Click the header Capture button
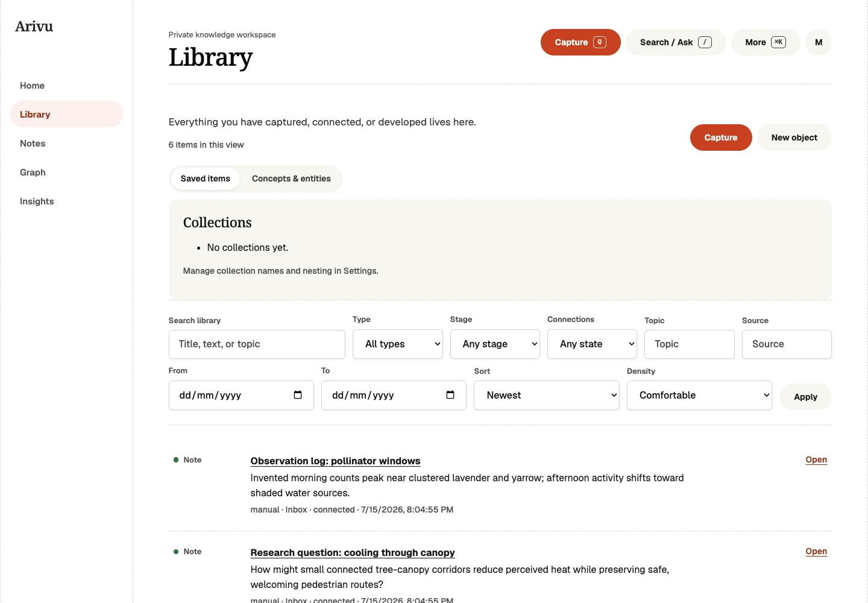 [x=580, y=42]
